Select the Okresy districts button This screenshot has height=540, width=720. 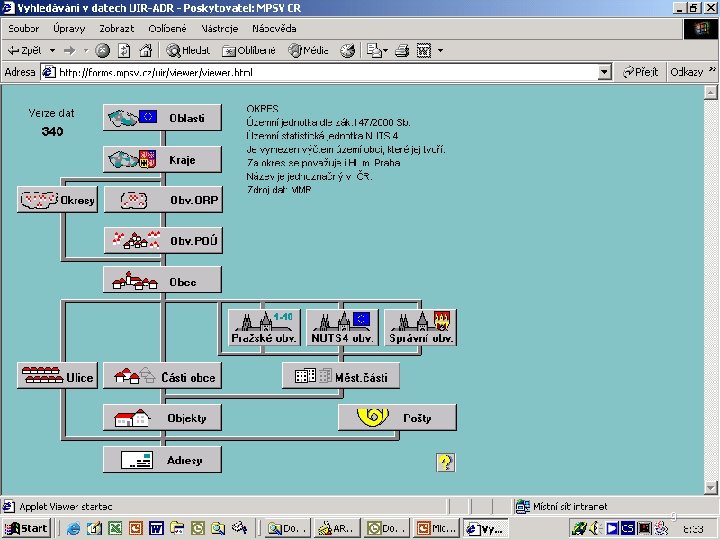tap(57, 199)
